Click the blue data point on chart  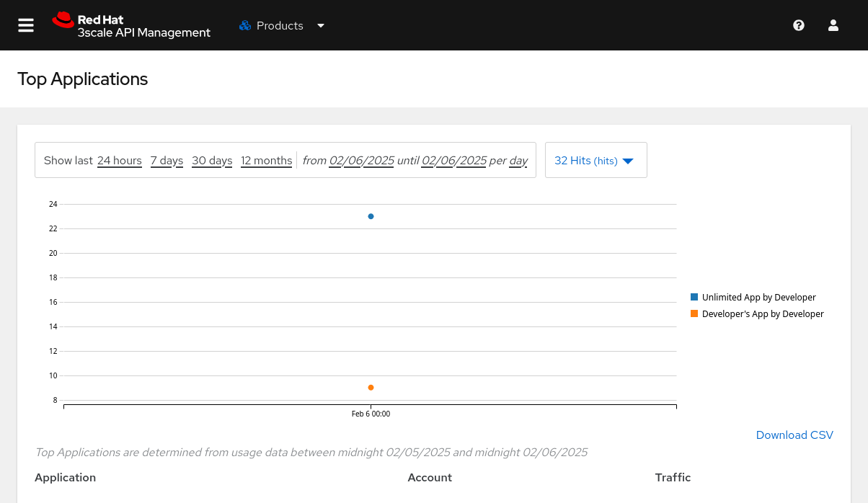point(371,216)
